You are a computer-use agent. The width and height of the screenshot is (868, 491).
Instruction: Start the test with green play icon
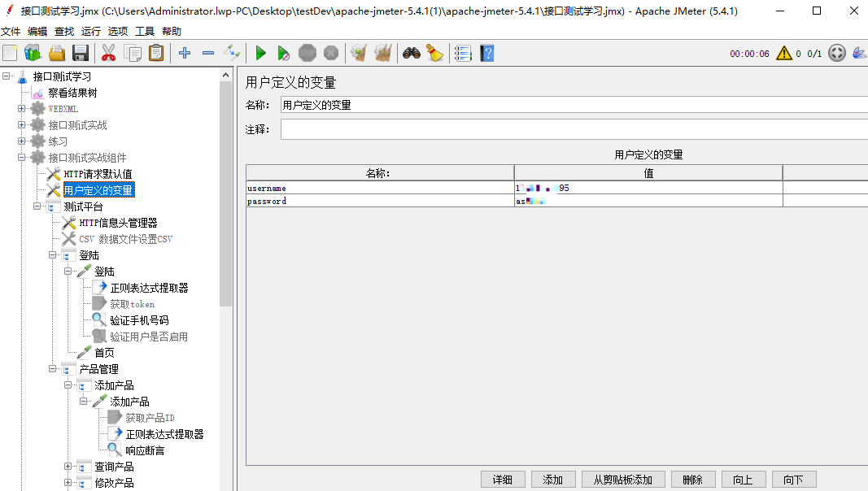260,53
